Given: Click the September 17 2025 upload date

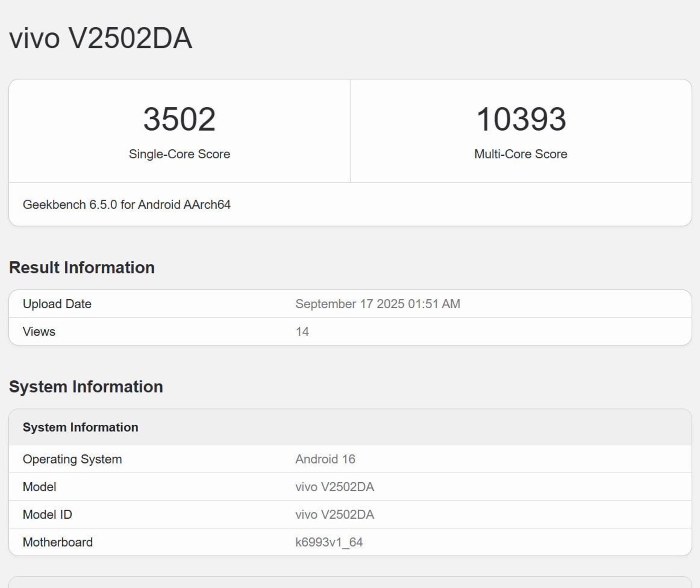Looking at the screenshot, I should pyautogui.click(x=377, y=304).
